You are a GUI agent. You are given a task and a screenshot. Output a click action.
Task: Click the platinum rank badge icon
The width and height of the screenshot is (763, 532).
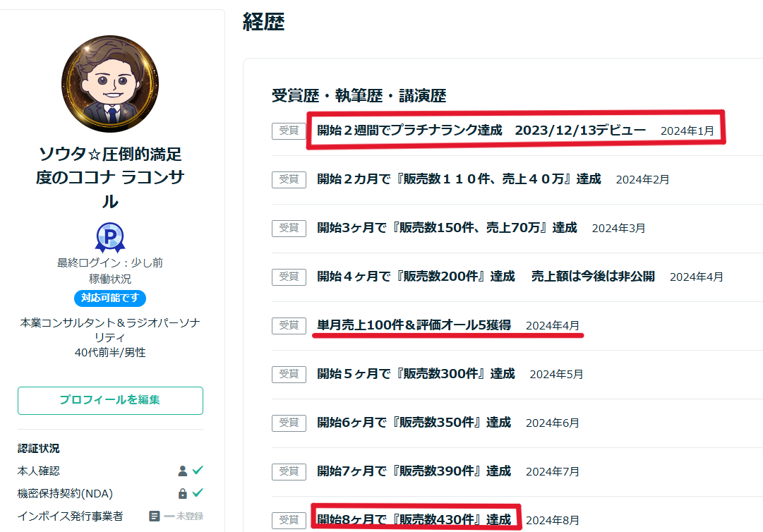109,238
